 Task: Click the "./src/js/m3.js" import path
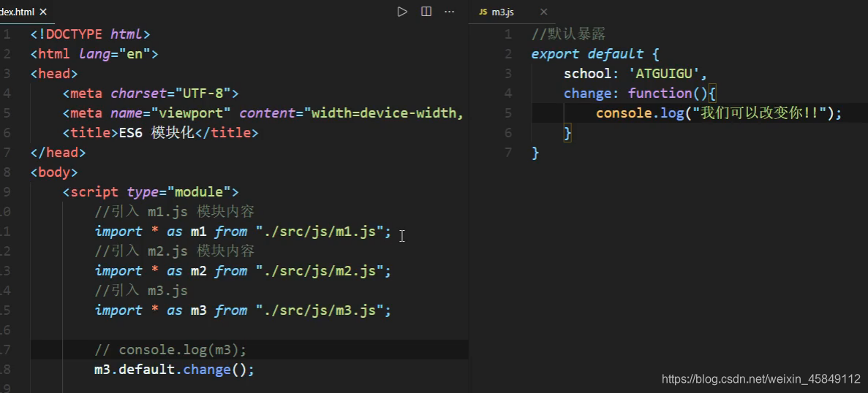pyautogui.click(x=320, y=310)
